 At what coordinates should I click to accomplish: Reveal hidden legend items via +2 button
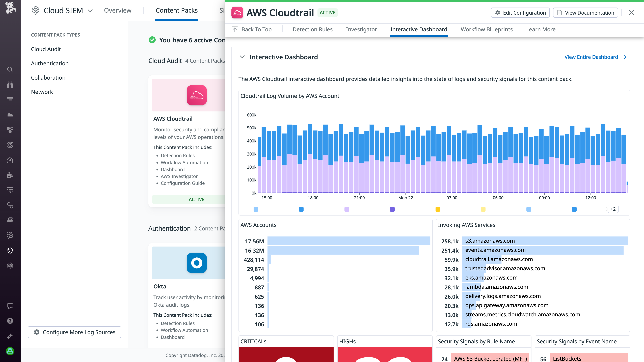[x=613, y=209]
